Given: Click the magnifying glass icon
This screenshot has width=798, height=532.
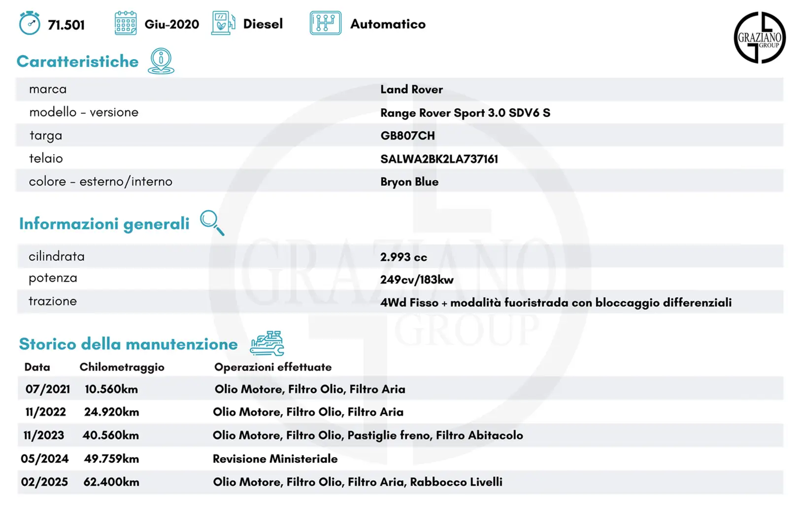Looking at the screenshot, I should pyautogui.click(x=212, y=223).
